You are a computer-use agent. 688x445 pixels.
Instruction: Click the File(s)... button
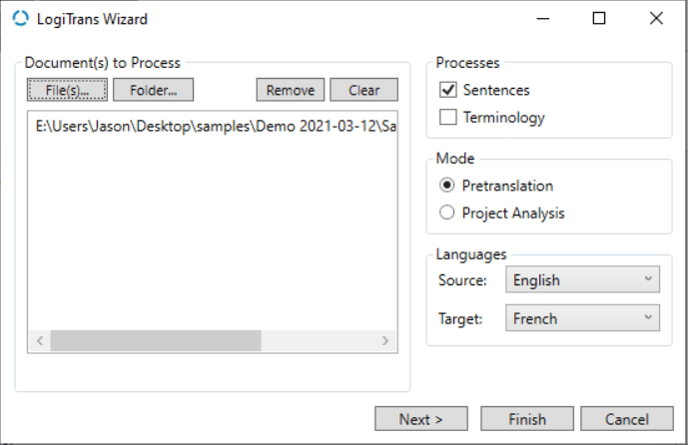67,90
